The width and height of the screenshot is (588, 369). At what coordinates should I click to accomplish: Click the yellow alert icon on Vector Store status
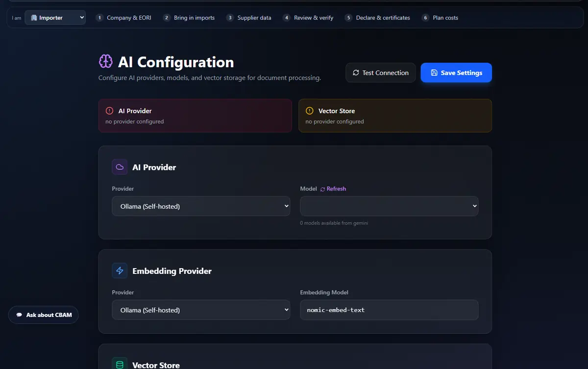tap(310, 111)
